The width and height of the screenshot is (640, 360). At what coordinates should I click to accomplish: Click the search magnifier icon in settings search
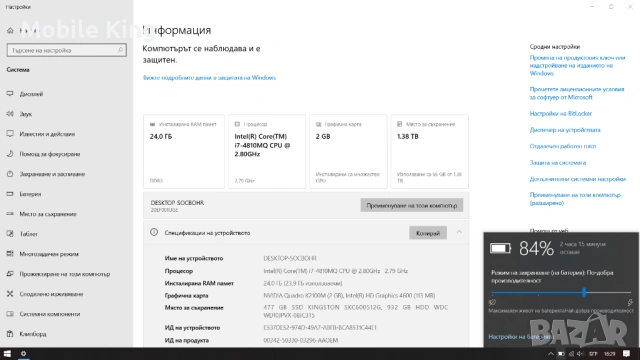[120, 50]
